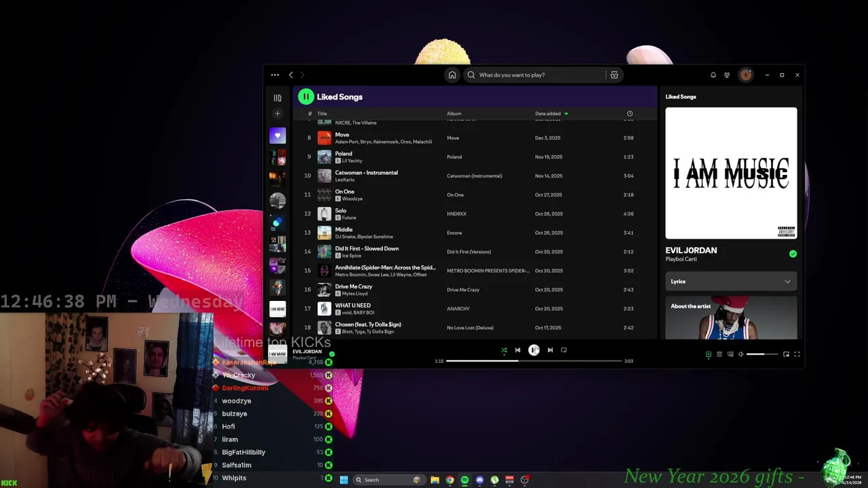Viewport: 868px width, 488px height.
Task: Open Connect to a device
Action: pyautogui.click(x=730, y=354)
